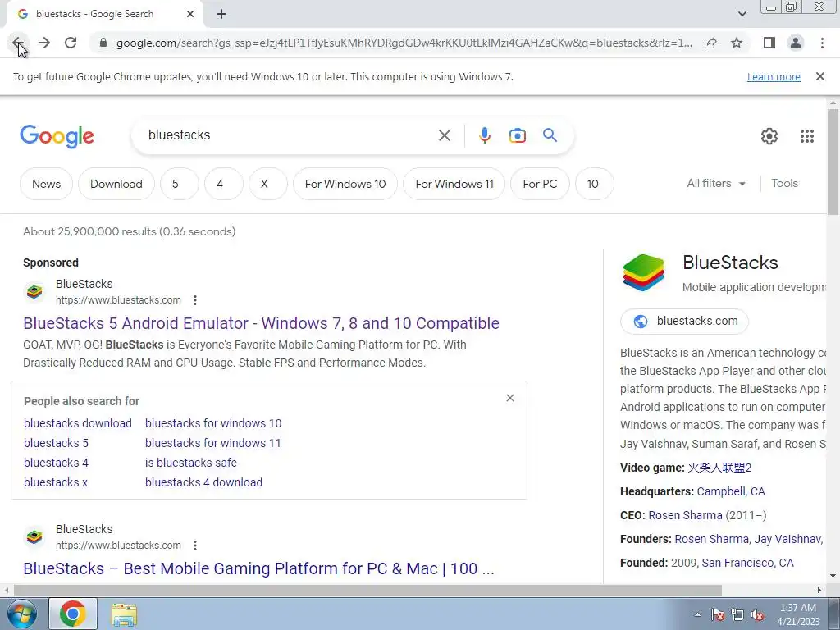Open Google quick settings gear
The height and width of the screenshot is (630, 840).
[x=769, y=136]
